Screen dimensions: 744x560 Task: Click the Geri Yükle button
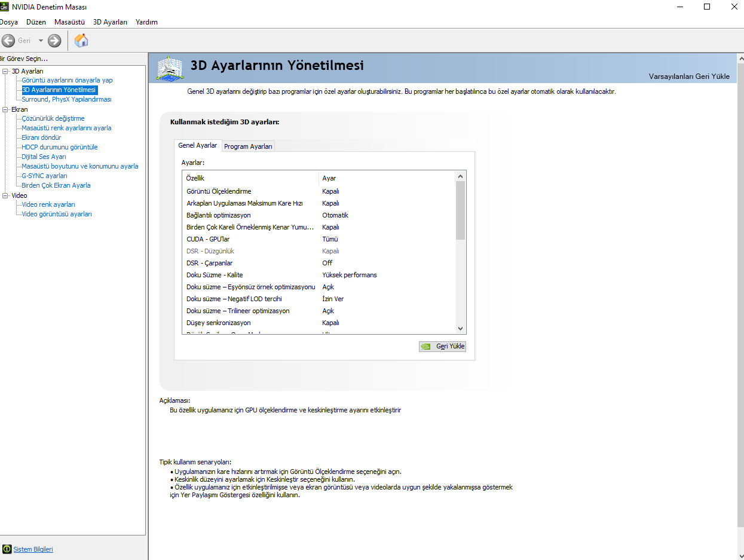coord(442,346)
